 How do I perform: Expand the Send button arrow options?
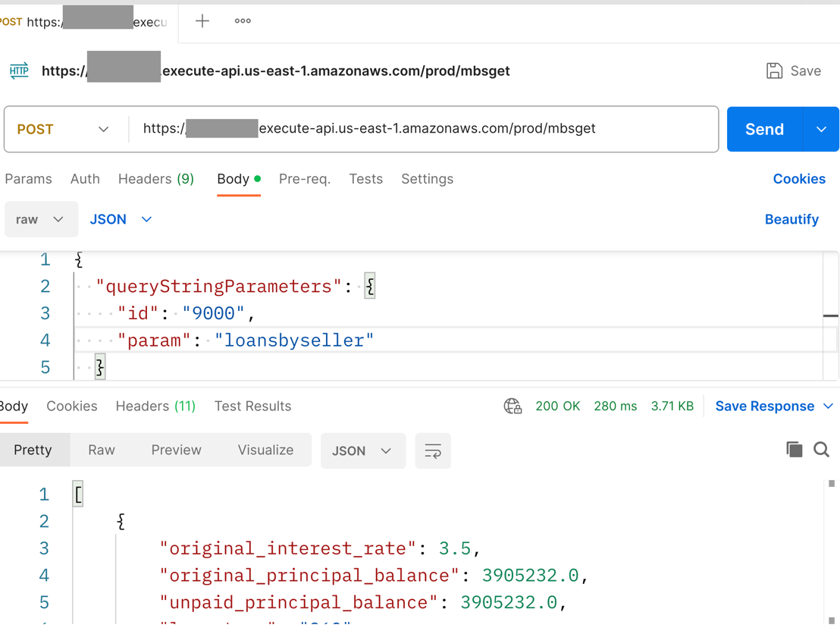point(821,130)
